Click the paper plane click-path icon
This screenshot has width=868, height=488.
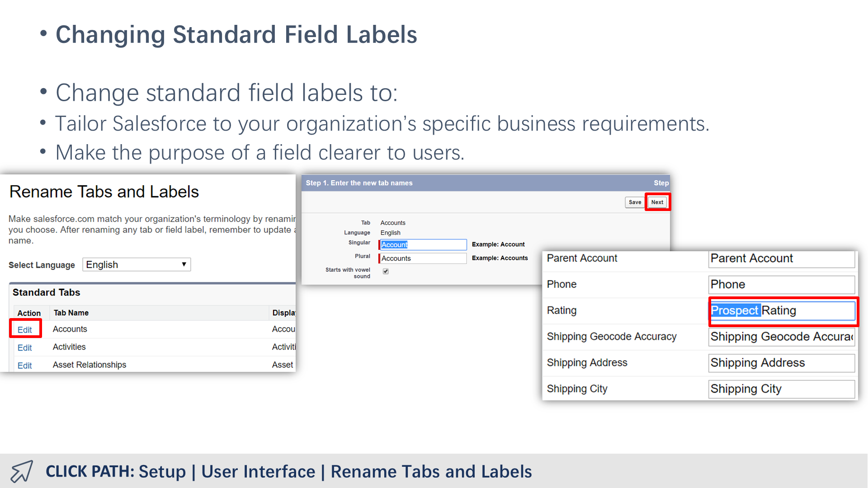click(22, 471)
